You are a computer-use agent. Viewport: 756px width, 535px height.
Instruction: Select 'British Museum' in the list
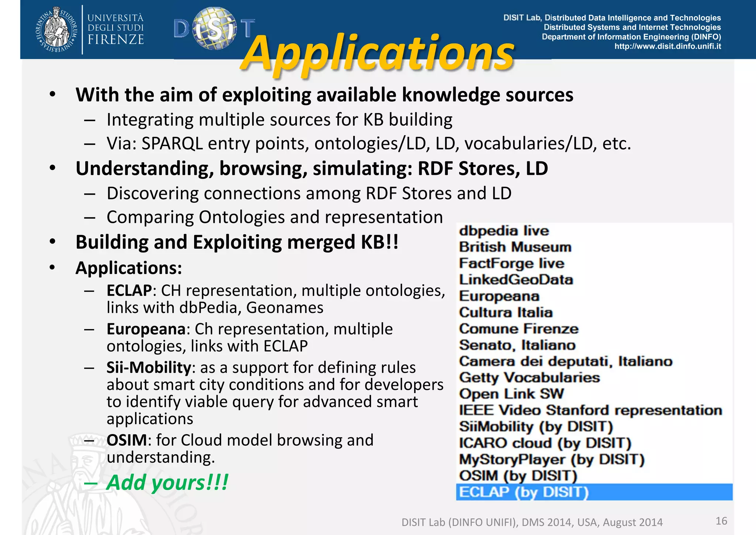click(515, 247)
